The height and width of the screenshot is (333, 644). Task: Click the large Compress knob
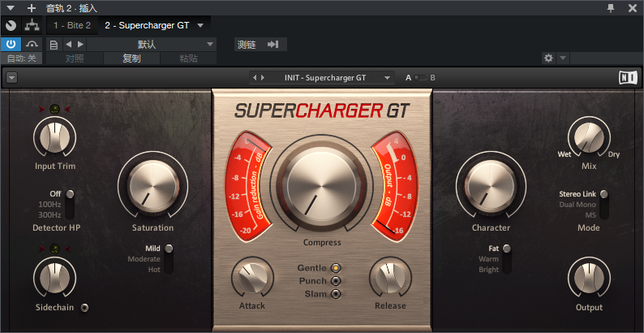click(x=321, y=188)
